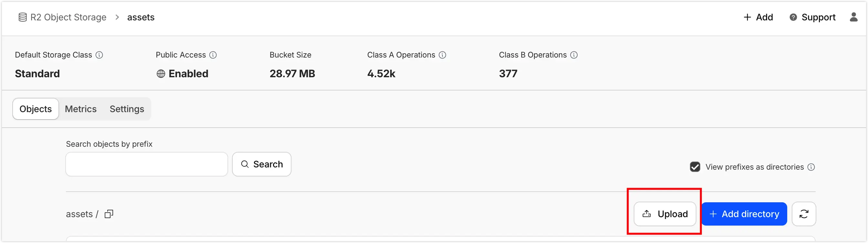The image size is (868, 243).
Task: Click the refresh objects icon button
Action: pos(804,214)
